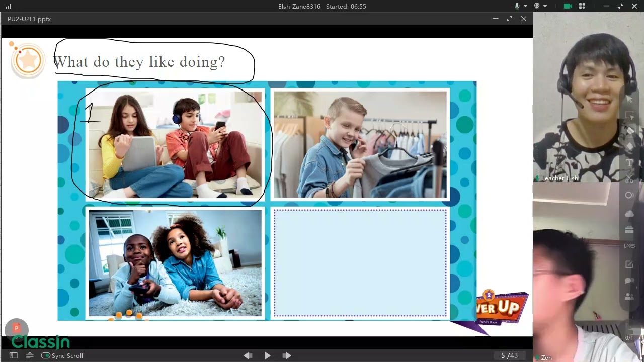Click the network signal strength icon
Screen dimensions: 644x362
(9, 6)
